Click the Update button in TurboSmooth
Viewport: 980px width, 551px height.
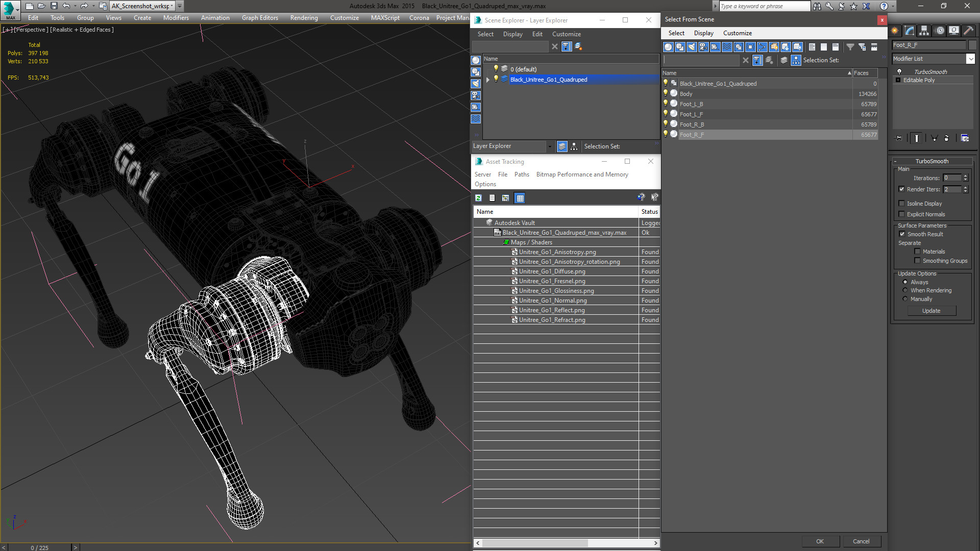[x=931, y=310]
